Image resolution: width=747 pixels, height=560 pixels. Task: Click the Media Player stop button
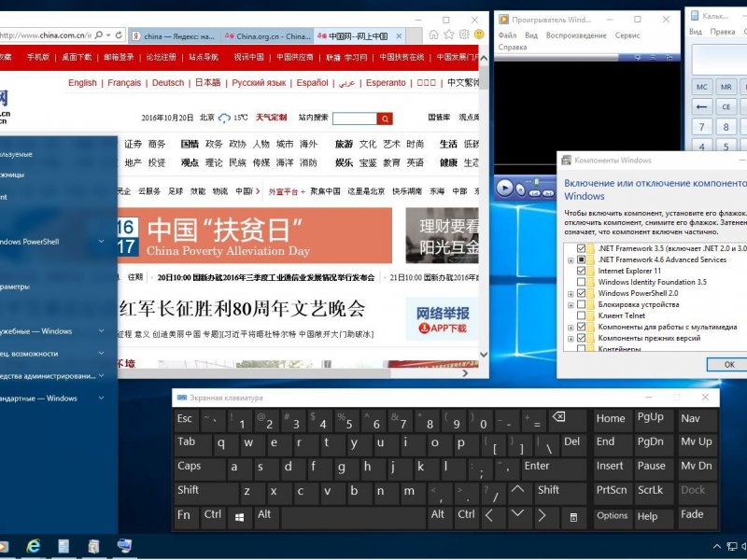point(521,190)
